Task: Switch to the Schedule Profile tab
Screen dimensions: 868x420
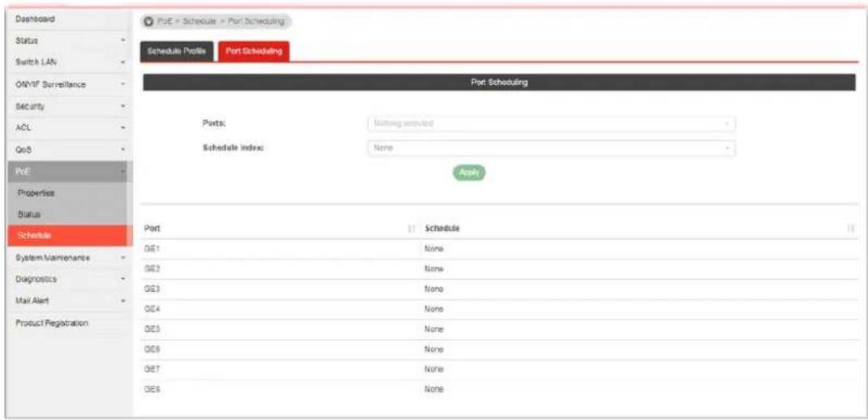Action: point(177,51)
